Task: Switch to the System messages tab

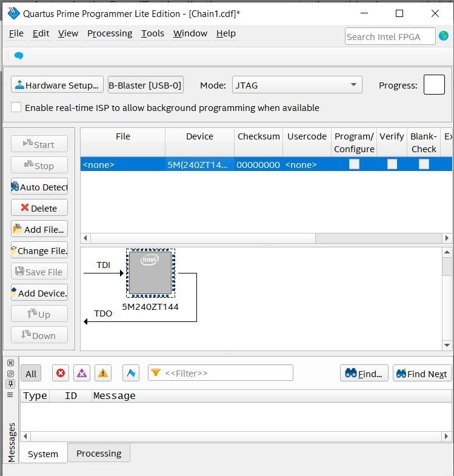Action: [43, 454]
